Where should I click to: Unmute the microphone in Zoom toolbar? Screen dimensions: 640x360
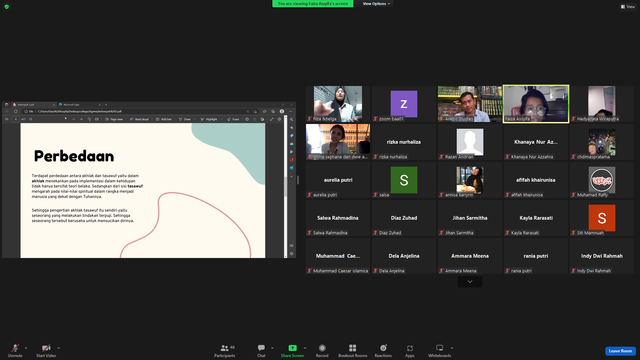point(15,350)
